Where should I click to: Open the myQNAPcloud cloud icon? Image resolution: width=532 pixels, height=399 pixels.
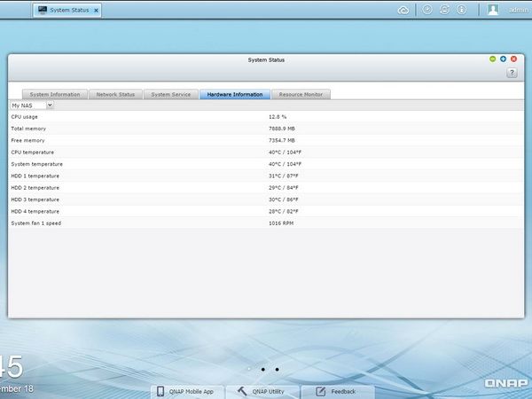pyautogui.click(x=403, y=11)
